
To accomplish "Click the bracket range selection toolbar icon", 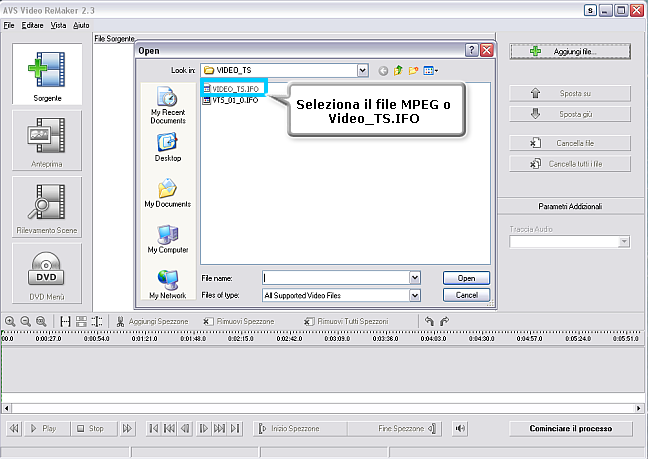I will pyautogui.click(x=65, y=321).
